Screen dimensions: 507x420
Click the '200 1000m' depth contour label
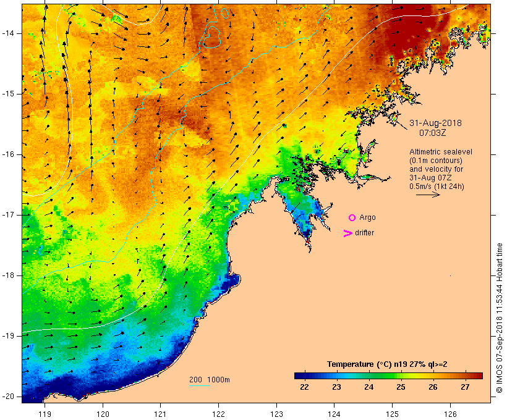pyautogui.click(x=210, y=380)
